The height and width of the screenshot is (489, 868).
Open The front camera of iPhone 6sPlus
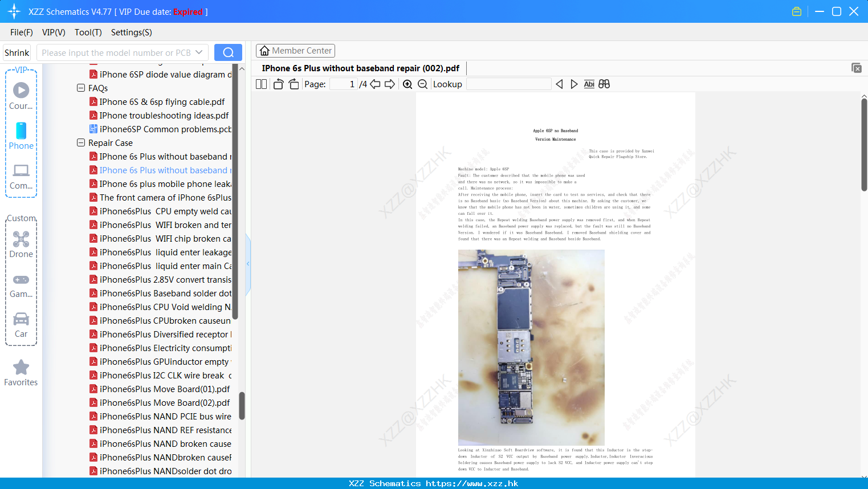(161, 198)
